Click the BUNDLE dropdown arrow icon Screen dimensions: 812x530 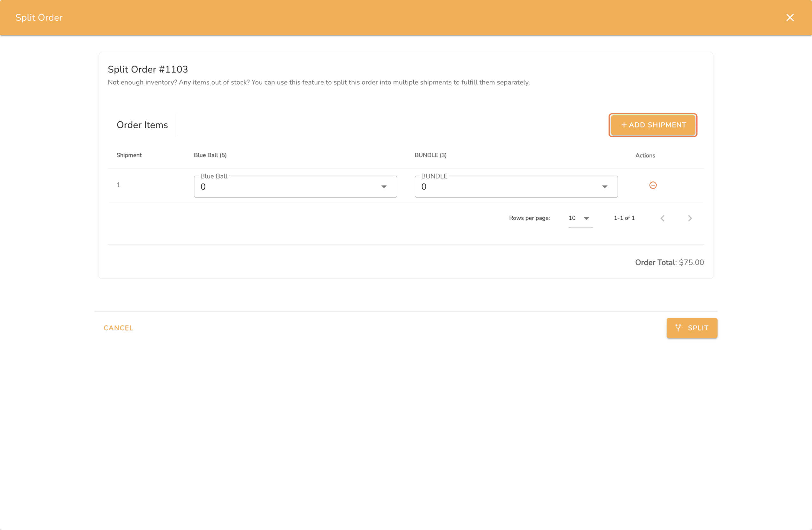click(x=605, y=187)
